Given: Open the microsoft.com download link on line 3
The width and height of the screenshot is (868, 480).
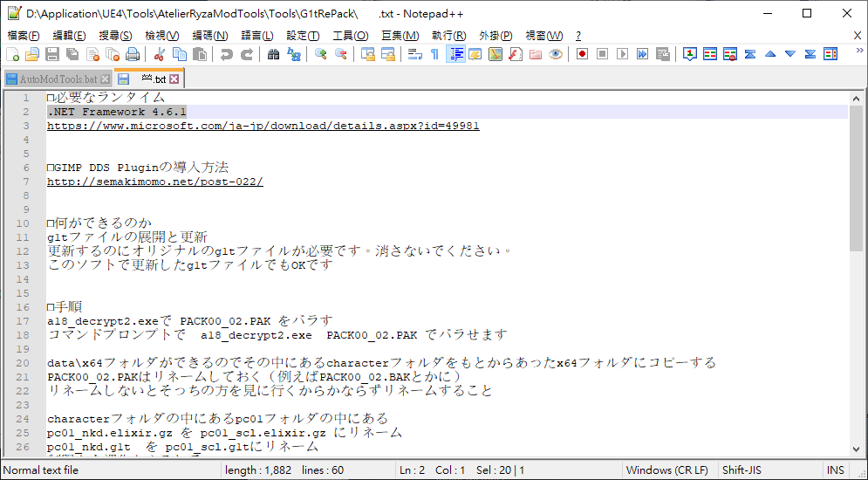Looking at the screenshot, I should (263, 126).
